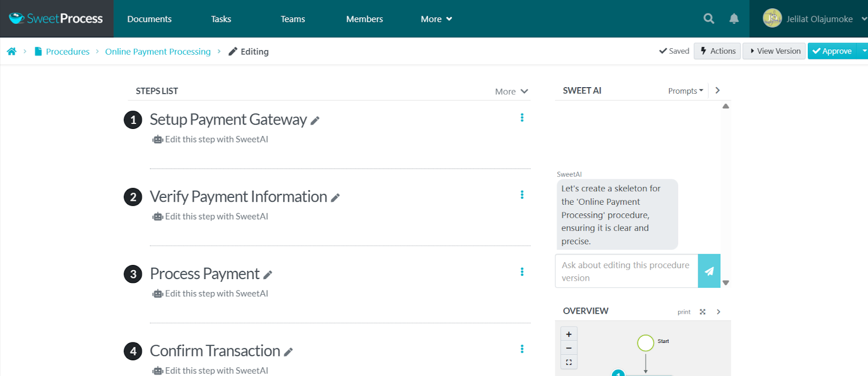
Task: Open the user account dropdown arrow
Action: pos(864,19)
